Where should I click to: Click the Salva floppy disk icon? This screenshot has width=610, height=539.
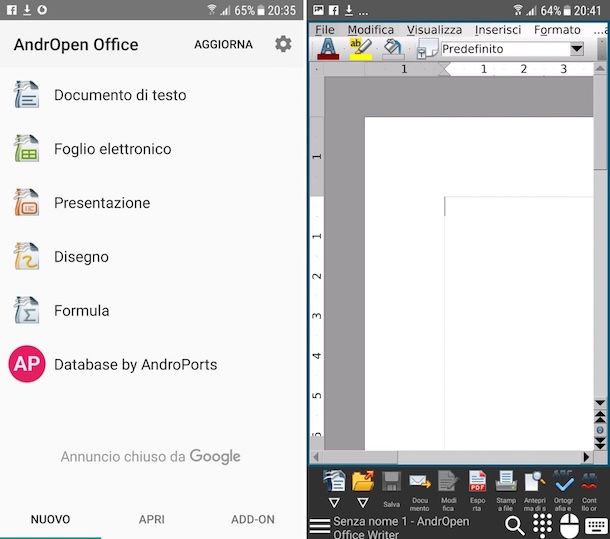[392, 489]
